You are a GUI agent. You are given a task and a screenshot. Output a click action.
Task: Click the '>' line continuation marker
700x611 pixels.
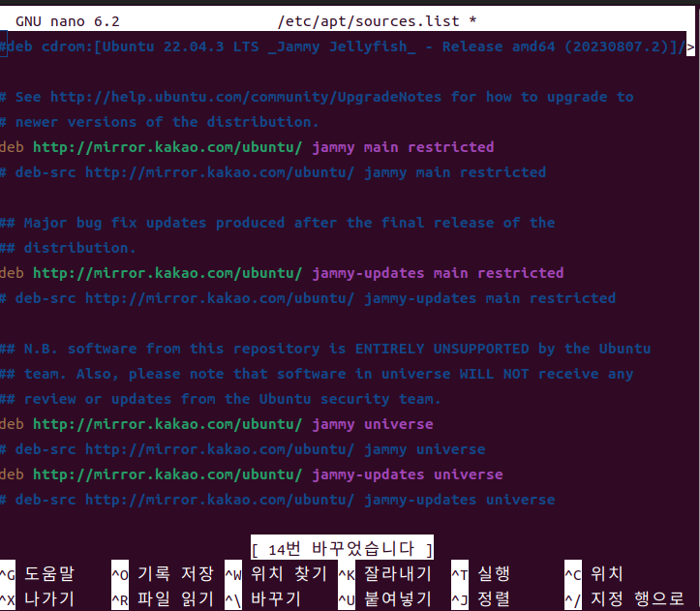[690, 46]
